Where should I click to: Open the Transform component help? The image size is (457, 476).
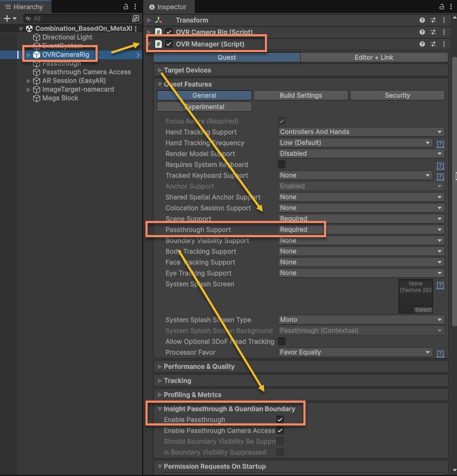click(x=422, y=20)
